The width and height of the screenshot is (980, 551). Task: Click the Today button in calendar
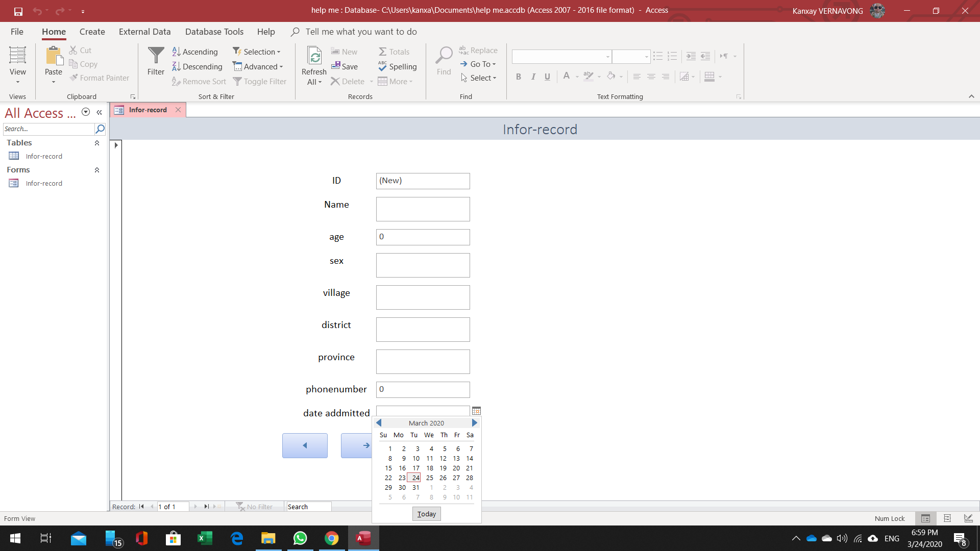[426, 514]
